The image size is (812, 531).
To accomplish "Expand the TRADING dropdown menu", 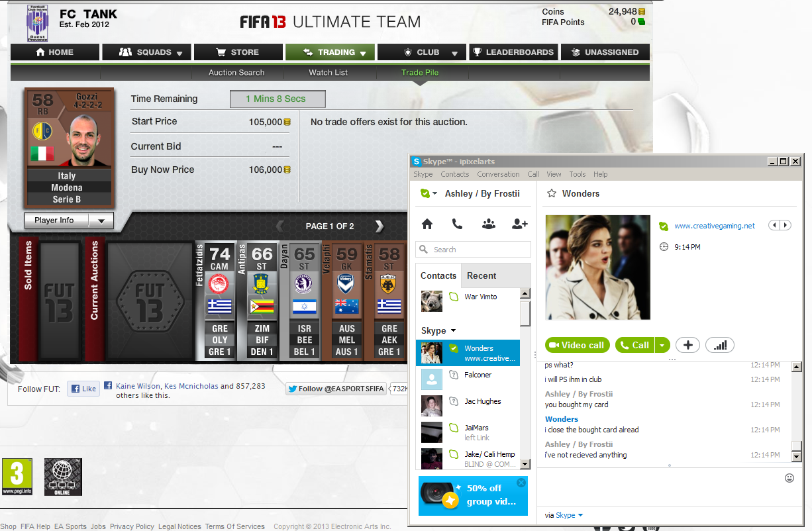I will (364, 54).
